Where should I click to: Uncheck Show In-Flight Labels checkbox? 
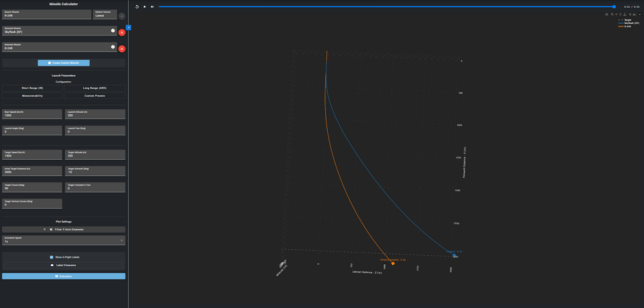[x=52, y=257]
